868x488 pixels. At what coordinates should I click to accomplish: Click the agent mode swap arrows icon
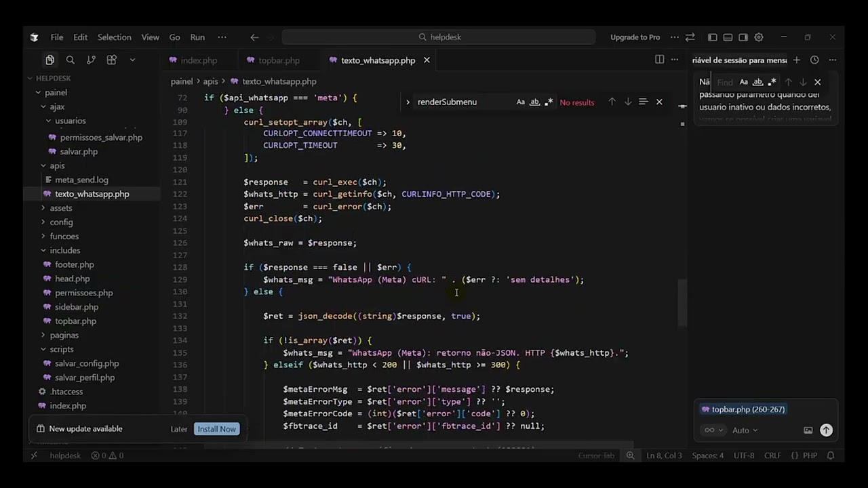(690, 37)
